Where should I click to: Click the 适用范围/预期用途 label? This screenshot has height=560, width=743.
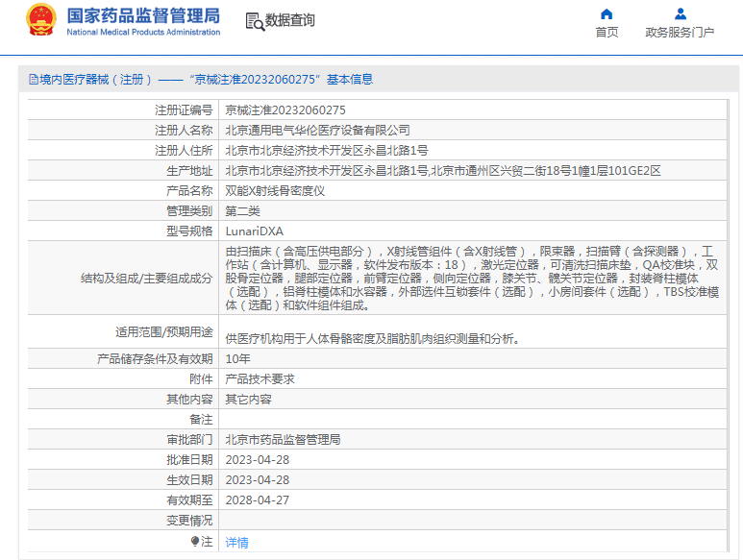tap(164, 331)
